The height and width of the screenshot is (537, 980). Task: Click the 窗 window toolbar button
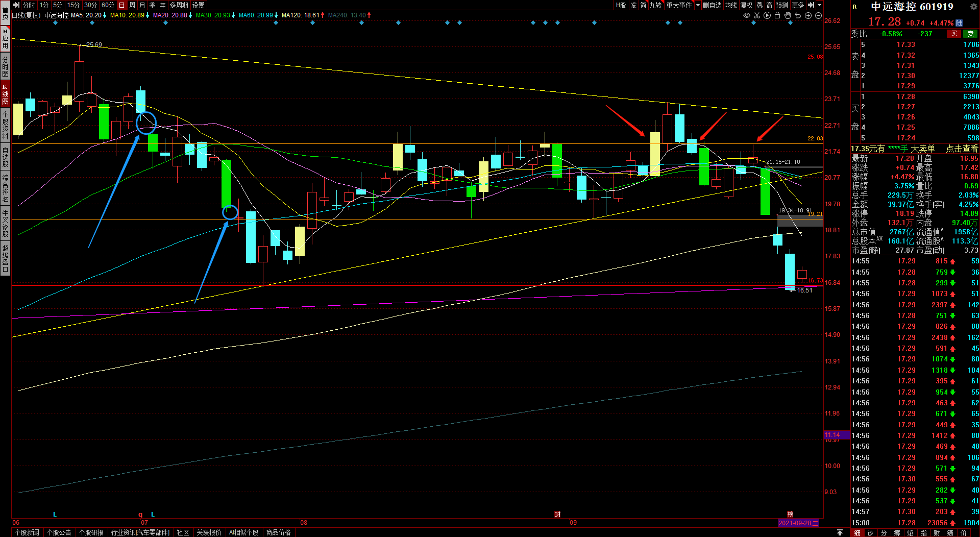pyautogui.click(x=769, y=5)
